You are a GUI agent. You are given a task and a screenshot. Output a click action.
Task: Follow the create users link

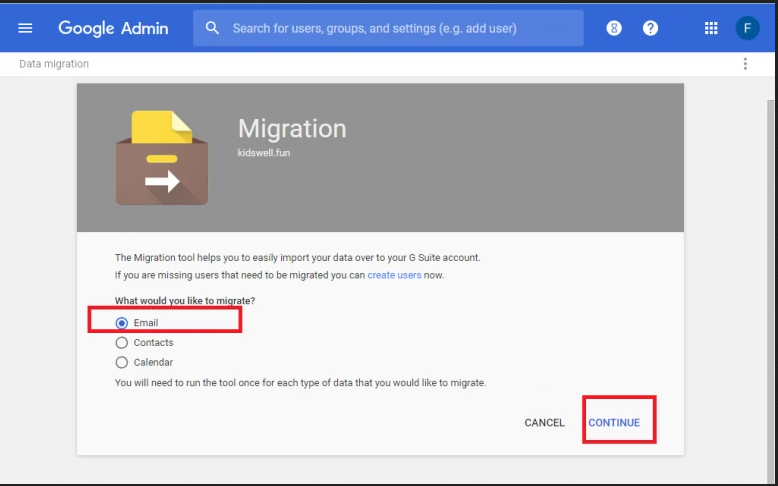(x=394, y=275)
